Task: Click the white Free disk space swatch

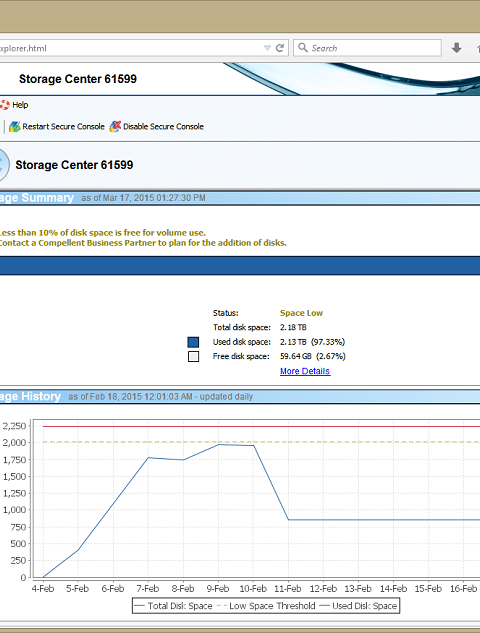Action: coord(193,356)
